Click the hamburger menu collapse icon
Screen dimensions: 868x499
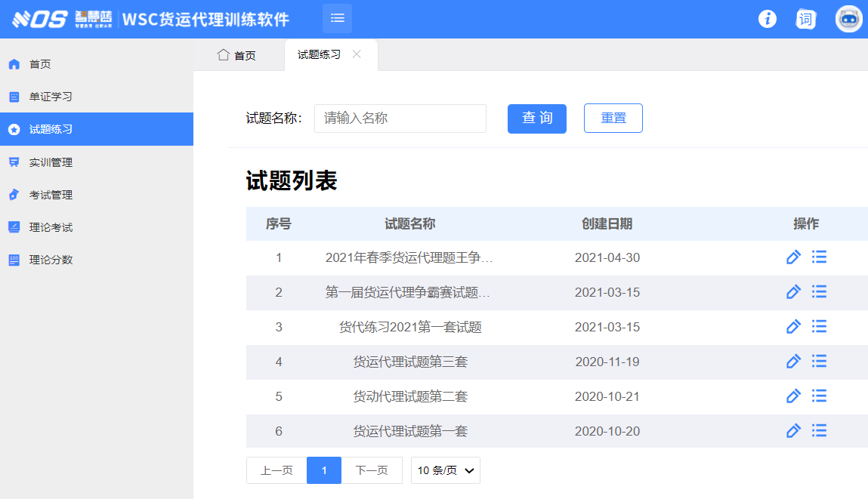click(x=337, y=18)
